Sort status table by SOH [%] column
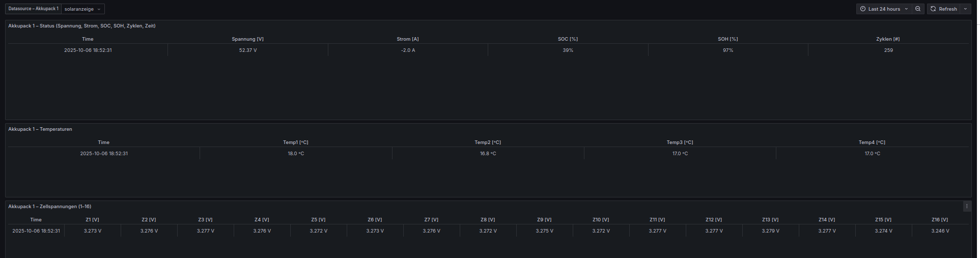This screenshot has width=980, height=258. point(727,39)
